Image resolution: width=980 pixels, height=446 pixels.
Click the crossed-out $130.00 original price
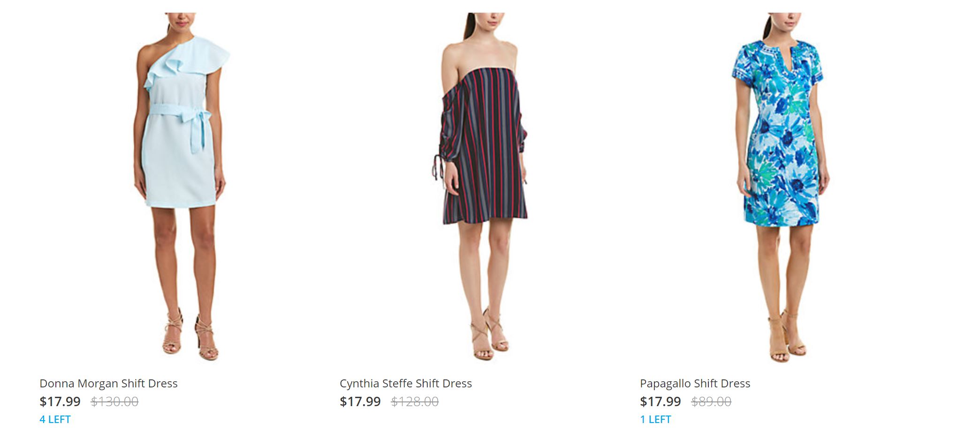tap(114, 402)
